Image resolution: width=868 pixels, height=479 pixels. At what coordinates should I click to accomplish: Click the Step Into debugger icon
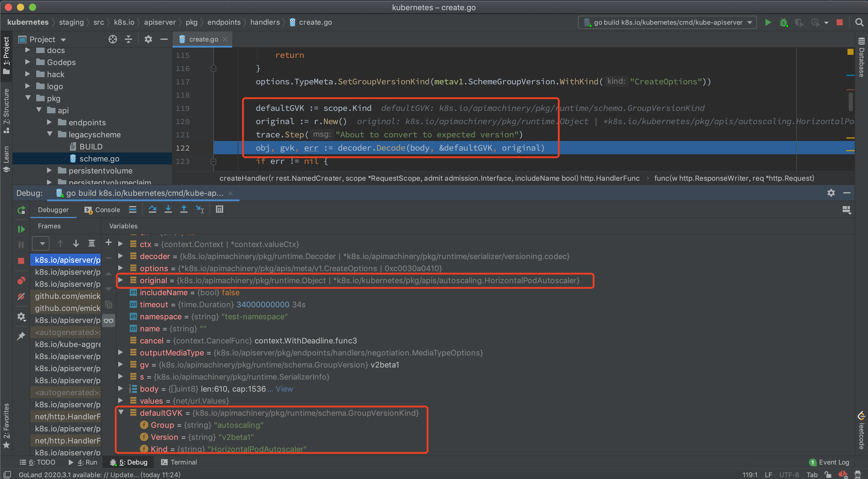point(168,209)
